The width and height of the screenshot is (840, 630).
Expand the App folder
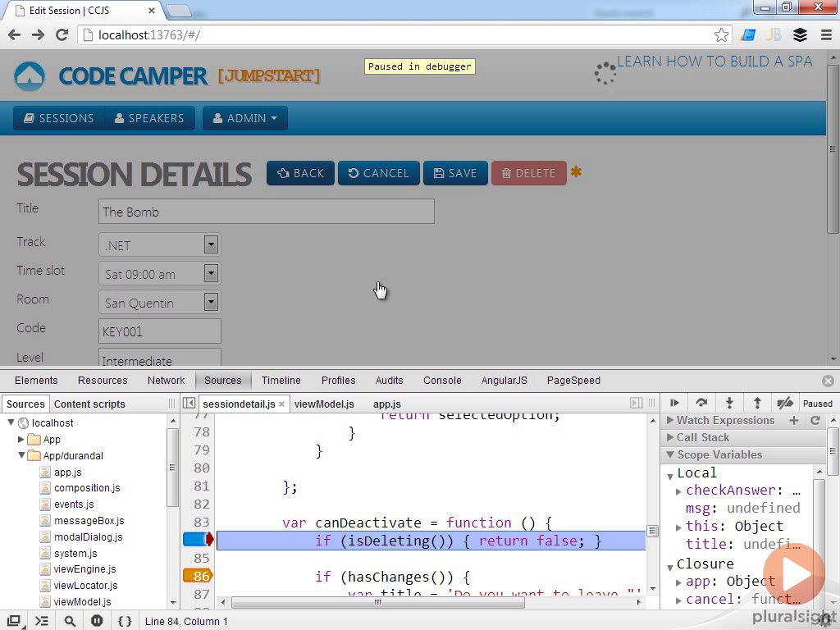point(21,440)
